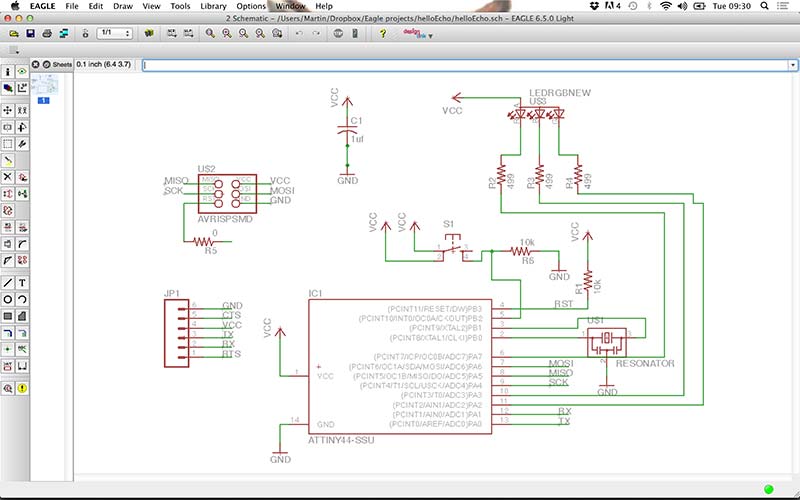Close the Sheets panel
This screenshot has width=800, height=500.
[36, 64]
